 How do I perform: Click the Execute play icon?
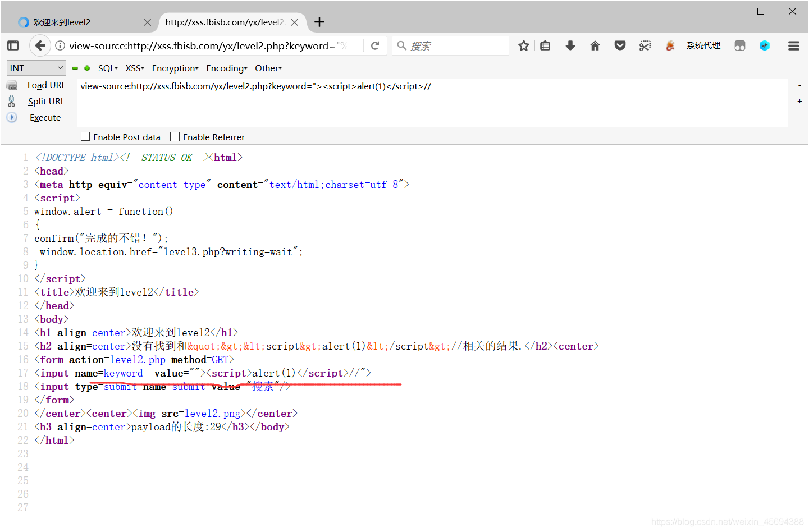(x=12, y=117)
